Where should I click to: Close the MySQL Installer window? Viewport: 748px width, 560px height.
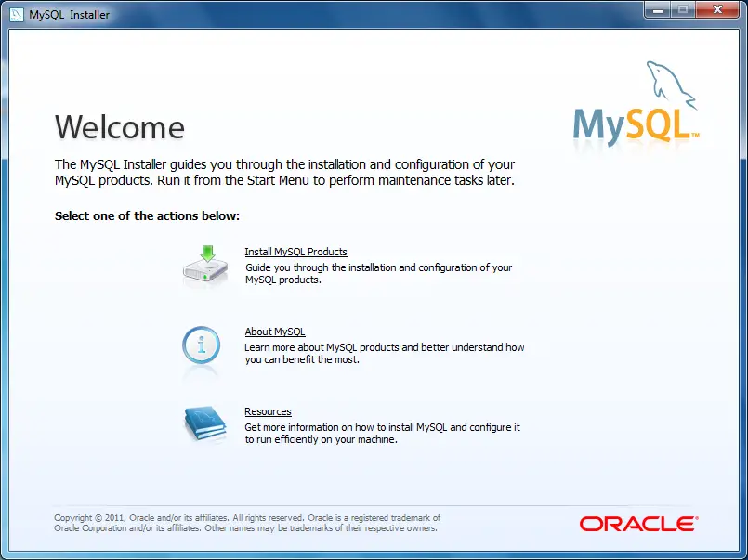717,9
